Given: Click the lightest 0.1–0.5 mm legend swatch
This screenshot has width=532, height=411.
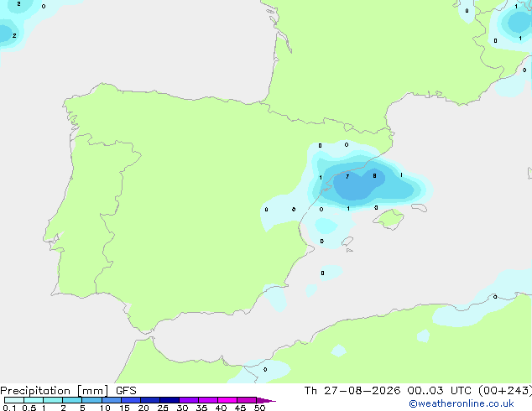Looking at the screenshot, I should pyautogui.click(x=14, y=400).
